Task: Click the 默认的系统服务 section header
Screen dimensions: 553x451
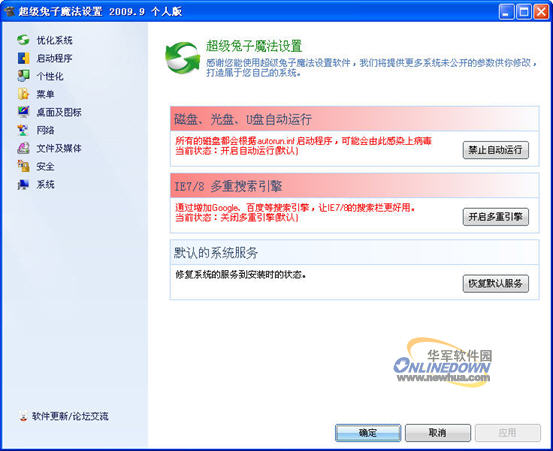Action: (354, 252)
